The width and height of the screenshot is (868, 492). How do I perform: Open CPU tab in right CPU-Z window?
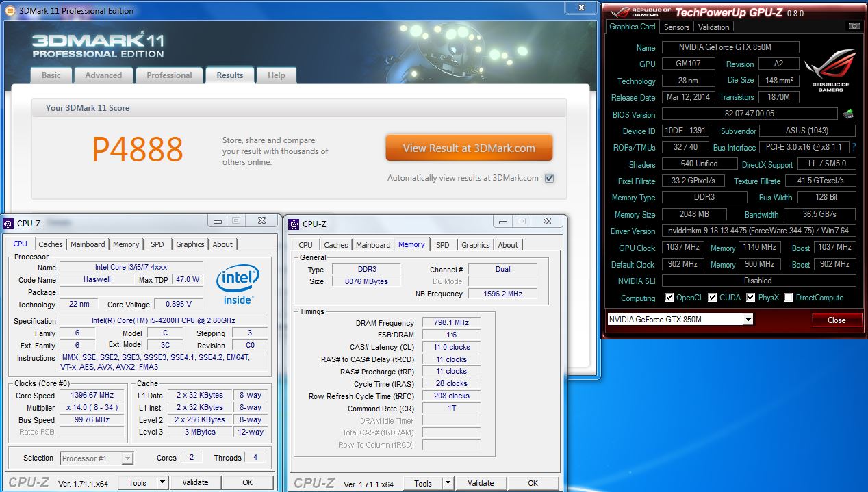click(x=306, y=245)
